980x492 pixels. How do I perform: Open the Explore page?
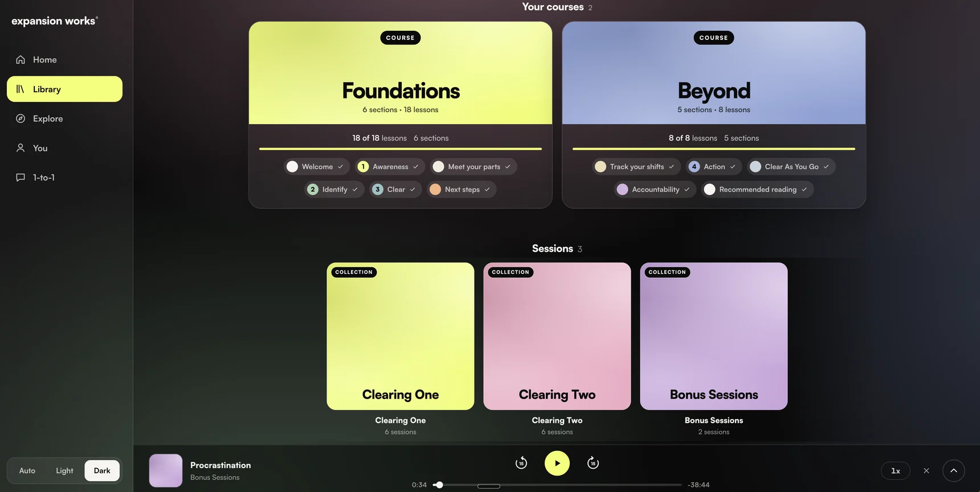pos(64,118)
